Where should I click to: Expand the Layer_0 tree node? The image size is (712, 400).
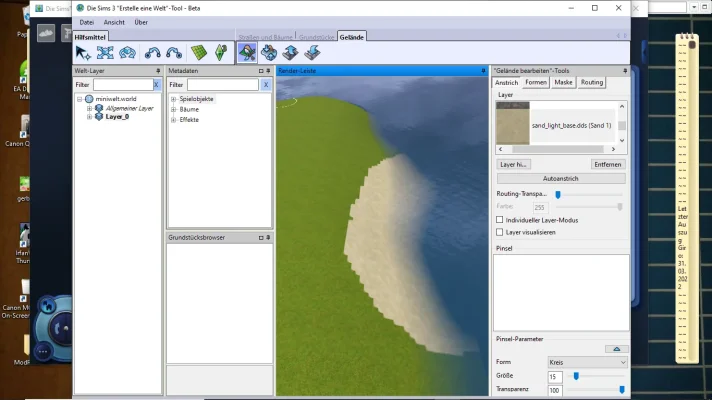(89, 117)
